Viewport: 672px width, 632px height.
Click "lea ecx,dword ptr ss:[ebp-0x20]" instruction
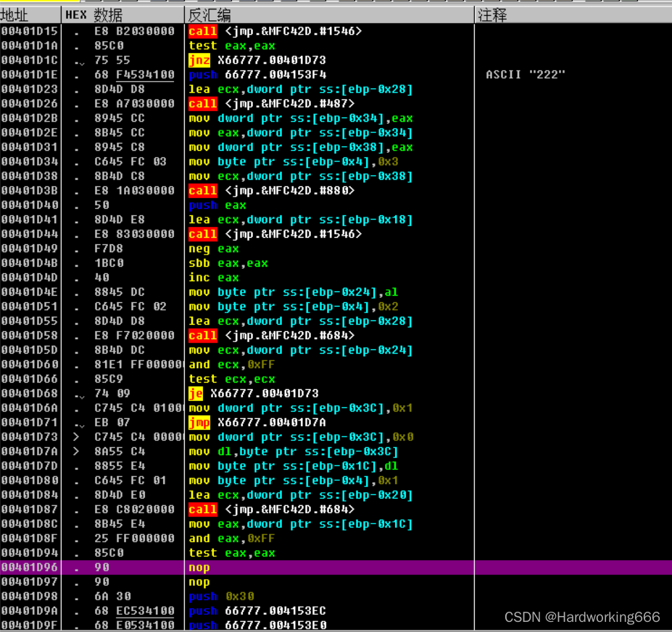300,495
